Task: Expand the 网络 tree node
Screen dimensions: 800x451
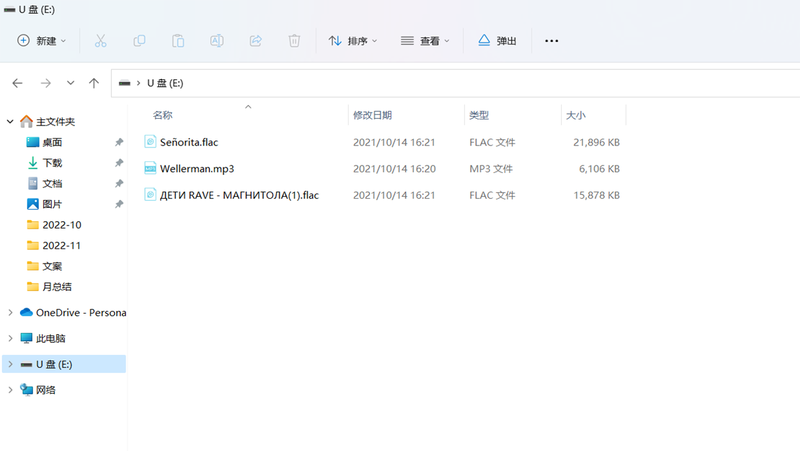Action: (10, 390)
